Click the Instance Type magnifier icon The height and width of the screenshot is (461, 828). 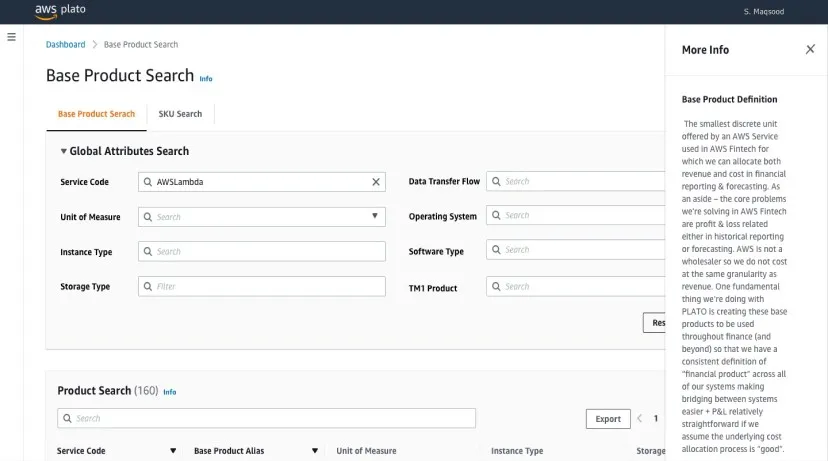coord(148,251)
